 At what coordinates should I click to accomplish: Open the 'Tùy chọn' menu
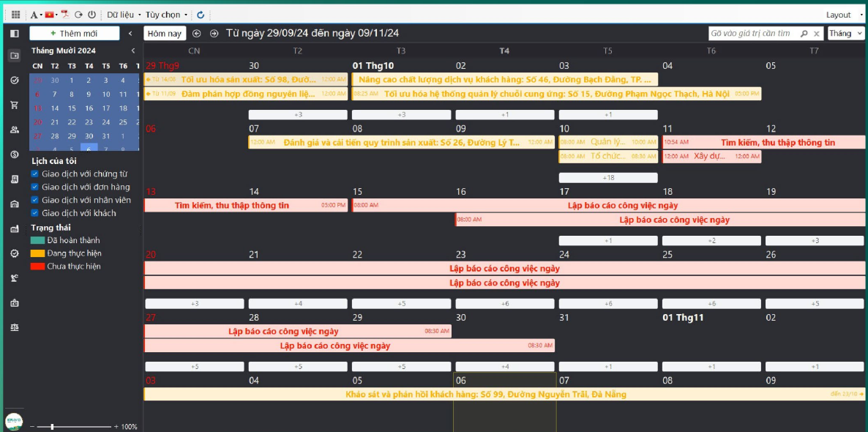click(165, 15)
